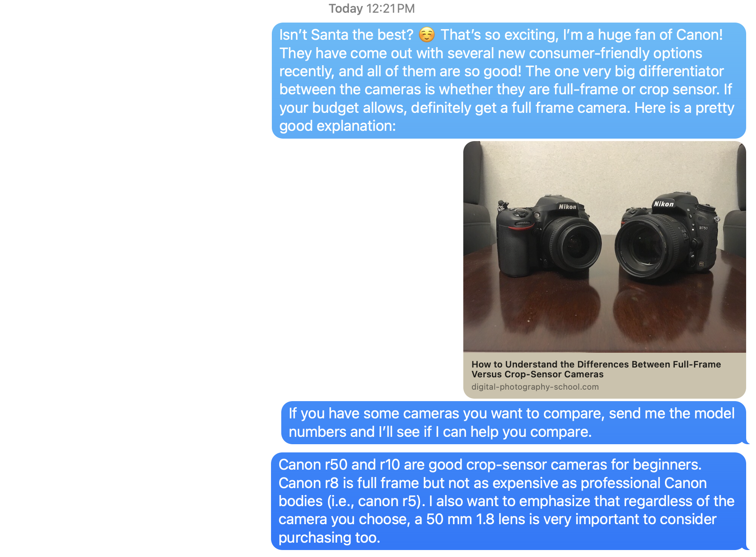
Task: Click the text "Versus Crop-Sensor Cameras" in the link card
Action: tap(537, 374)
